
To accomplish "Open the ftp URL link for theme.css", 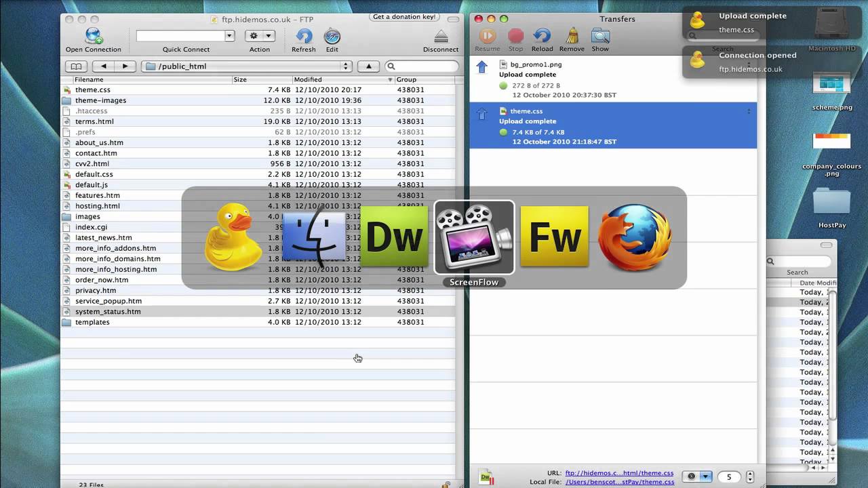I will (619, 473).
